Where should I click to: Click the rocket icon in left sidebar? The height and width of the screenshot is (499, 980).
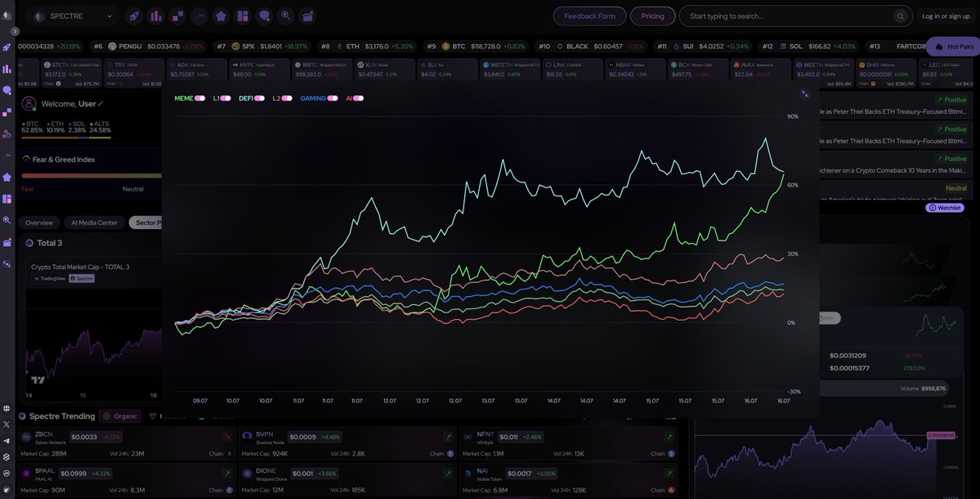[7, 47]
